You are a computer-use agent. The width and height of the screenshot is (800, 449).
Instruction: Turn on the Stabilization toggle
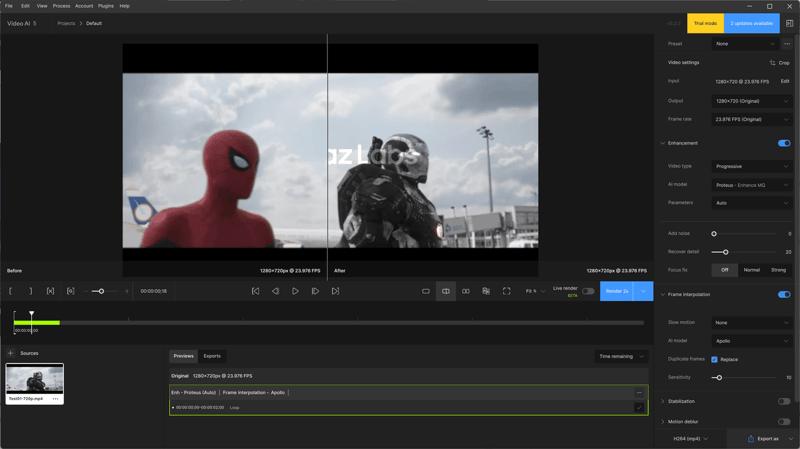pyautogui.click(x=784, y=401)
